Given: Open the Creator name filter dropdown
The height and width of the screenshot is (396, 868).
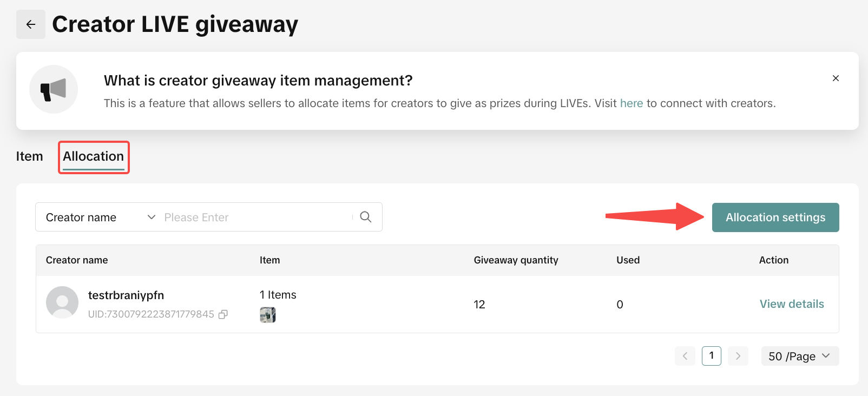Looking at the screenshot, I should [100, 217].
